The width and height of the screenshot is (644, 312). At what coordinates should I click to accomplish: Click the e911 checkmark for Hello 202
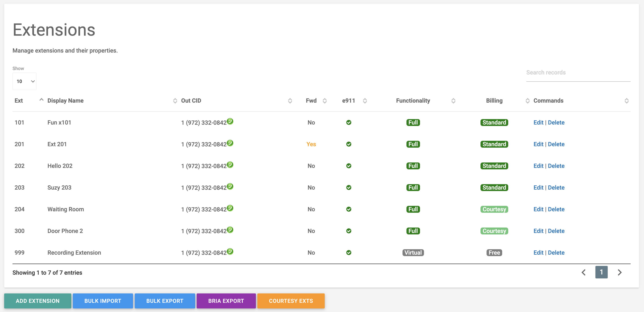(x=349, y=166)
